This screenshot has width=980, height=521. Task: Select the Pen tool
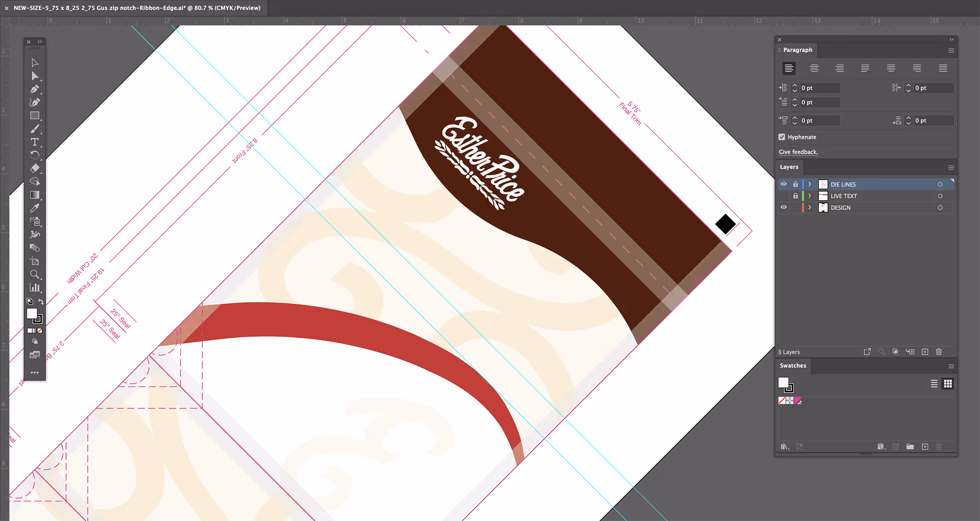(x=35, y=90)
